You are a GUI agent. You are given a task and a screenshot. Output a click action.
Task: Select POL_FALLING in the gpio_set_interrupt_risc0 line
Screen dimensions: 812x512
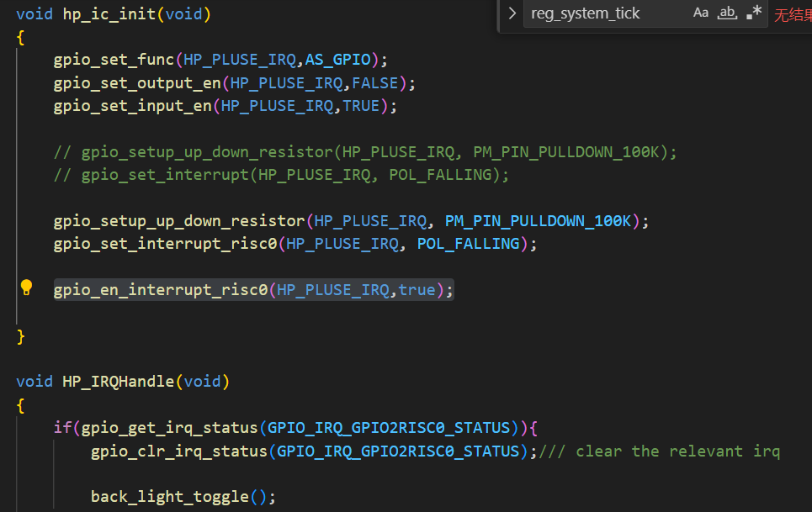click(468, 244)
